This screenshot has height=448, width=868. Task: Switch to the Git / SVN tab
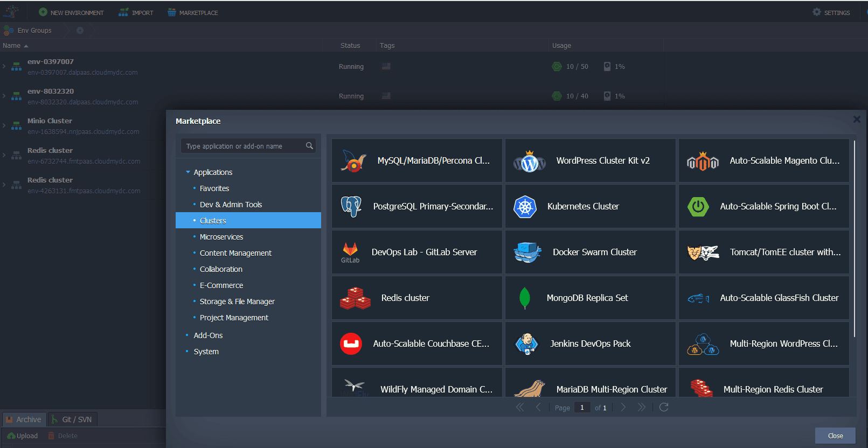pos(72,419)
